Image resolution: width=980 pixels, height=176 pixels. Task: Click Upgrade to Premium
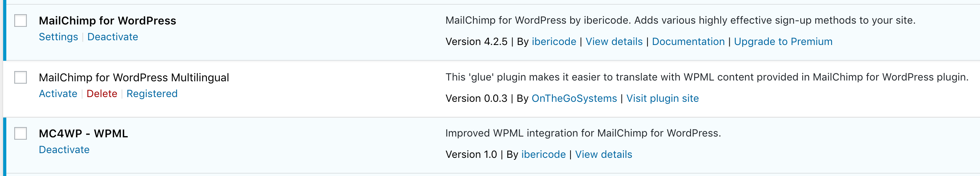[x=783, y=41]
